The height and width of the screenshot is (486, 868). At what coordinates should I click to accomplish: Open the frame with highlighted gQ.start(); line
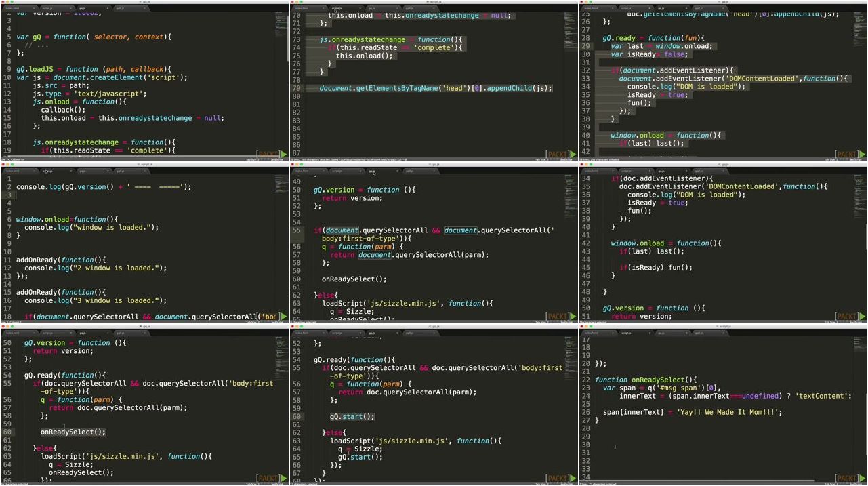434,405
